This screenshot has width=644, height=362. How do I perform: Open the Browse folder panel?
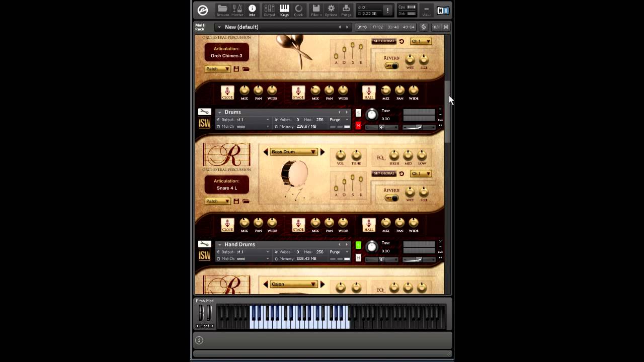(222, 10)
